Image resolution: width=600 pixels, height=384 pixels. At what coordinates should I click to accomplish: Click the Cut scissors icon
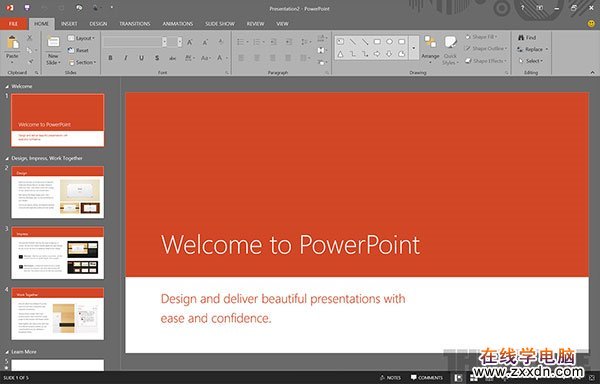click(29, 38)
